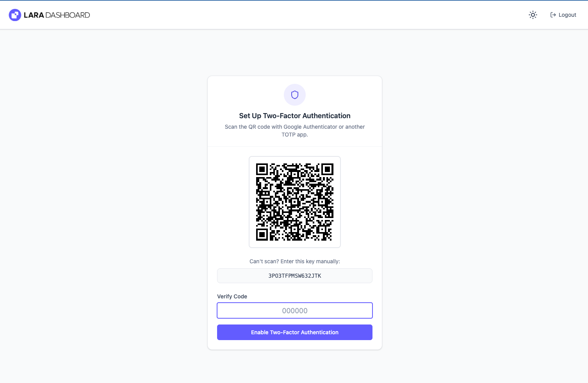Click the "Can't scan?" helper text
The height and width of the screenshot is (383, 588).
point(295,261)
